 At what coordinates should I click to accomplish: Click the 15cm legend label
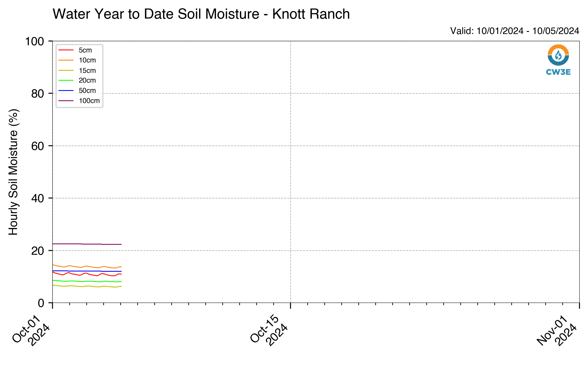pyautogui.click(x=87, y=71)
